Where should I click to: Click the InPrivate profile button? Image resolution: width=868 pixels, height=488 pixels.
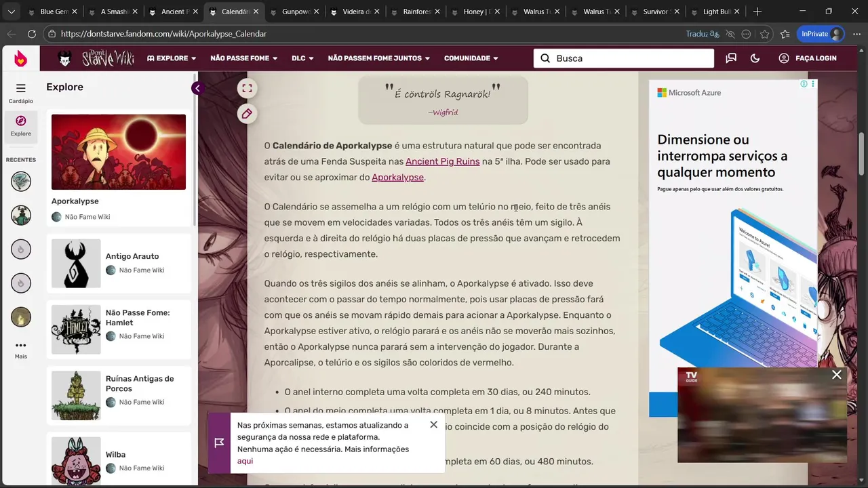[821, 34]
